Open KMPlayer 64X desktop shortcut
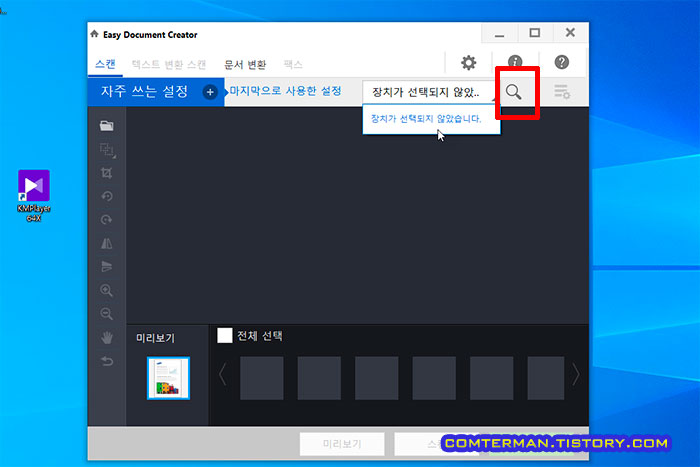The image size is (700, 467). pos(34,196)
